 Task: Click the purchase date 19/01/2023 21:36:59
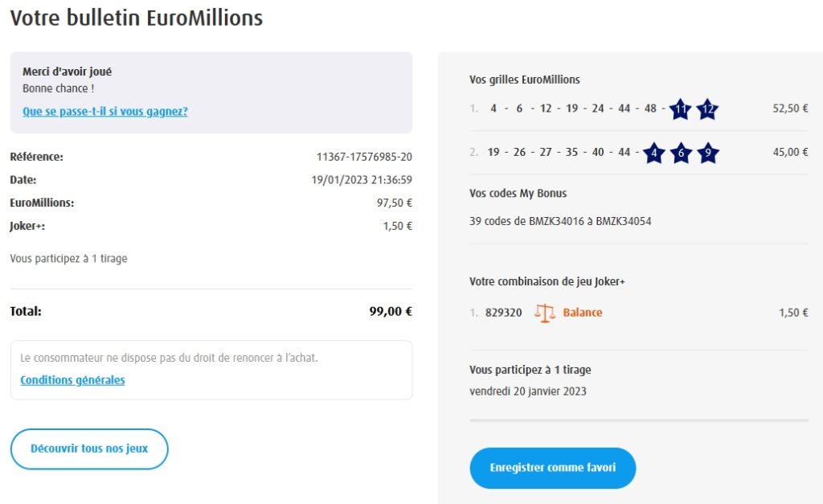[362, 180]
